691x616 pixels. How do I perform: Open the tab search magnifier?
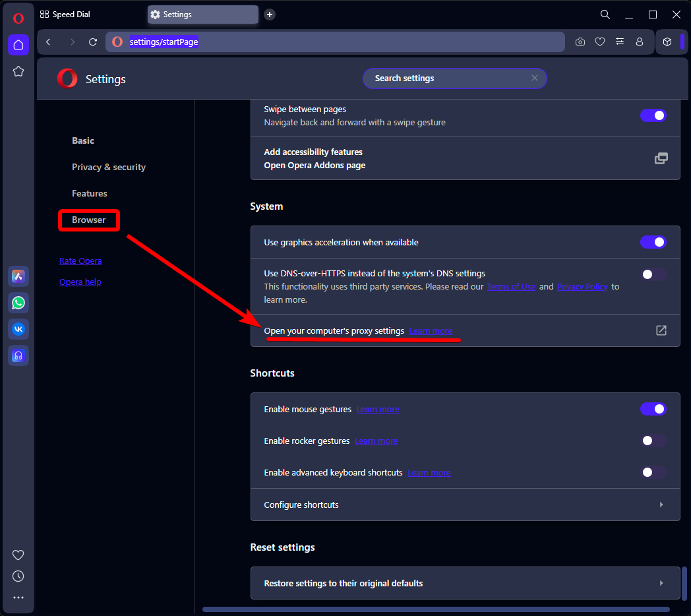point(605,15)
